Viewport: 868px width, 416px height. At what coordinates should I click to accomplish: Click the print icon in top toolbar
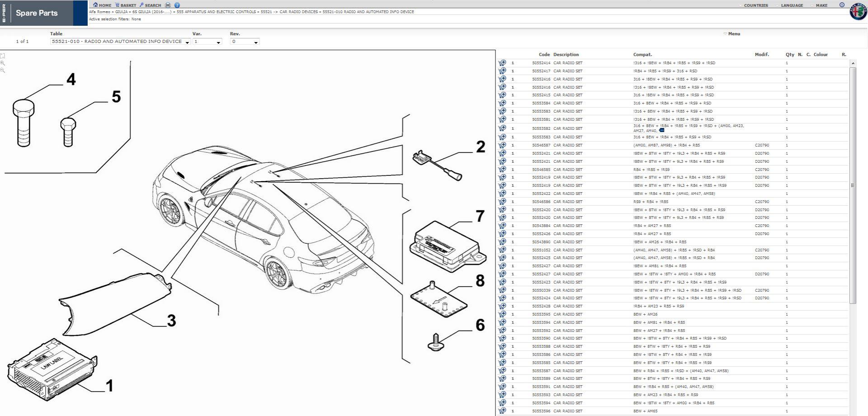click(168, 5)
